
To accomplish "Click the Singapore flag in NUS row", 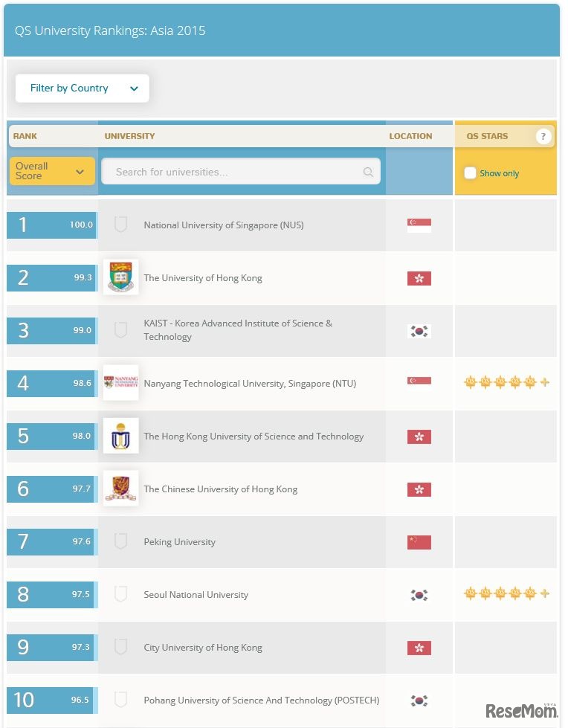I will coord(419,225).
